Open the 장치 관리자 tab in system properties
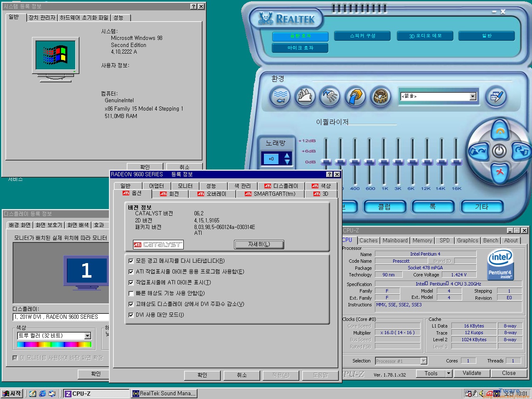The width and height of the screenshot is (532, 399). [42, 18]
